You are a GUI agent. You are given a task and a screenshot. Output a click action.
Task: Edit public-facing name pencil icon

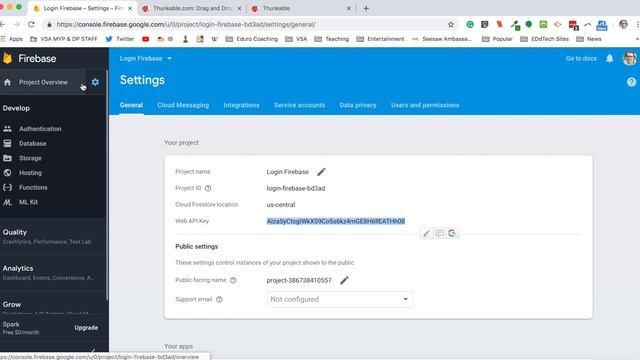[x=344, y=280]
